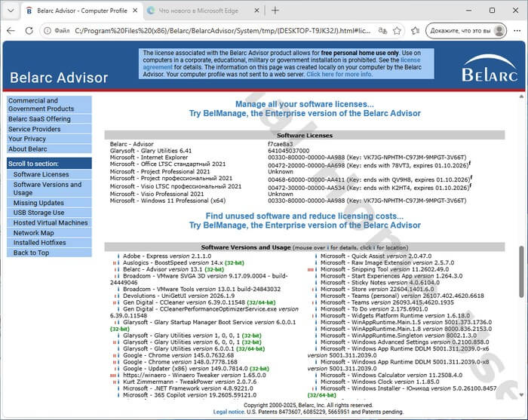Click Back to Top in sidebar
The image size is (528, 420).
coord(49,253)
